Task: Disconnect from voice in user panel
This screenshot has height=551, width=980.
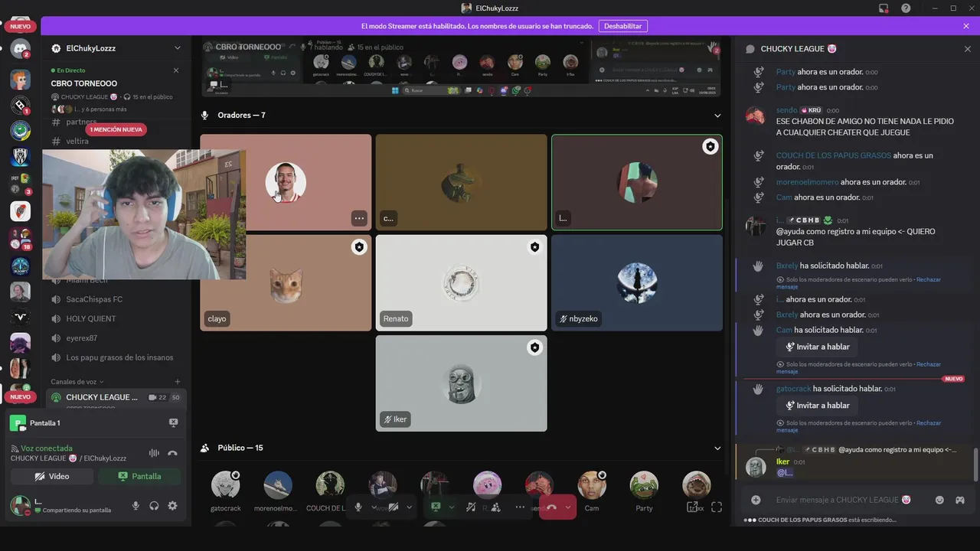Action: pyautogui.click(x=172, y=453)
